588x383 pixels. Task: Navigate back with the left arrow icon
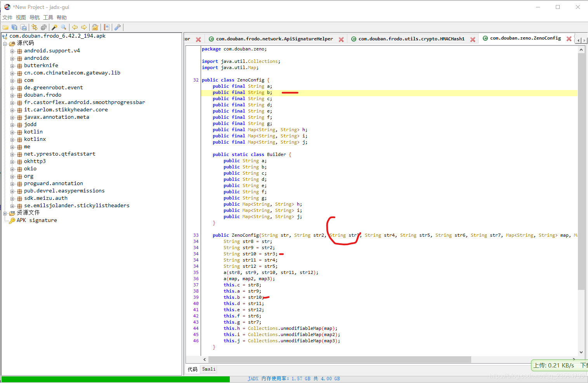click(75, 27)
